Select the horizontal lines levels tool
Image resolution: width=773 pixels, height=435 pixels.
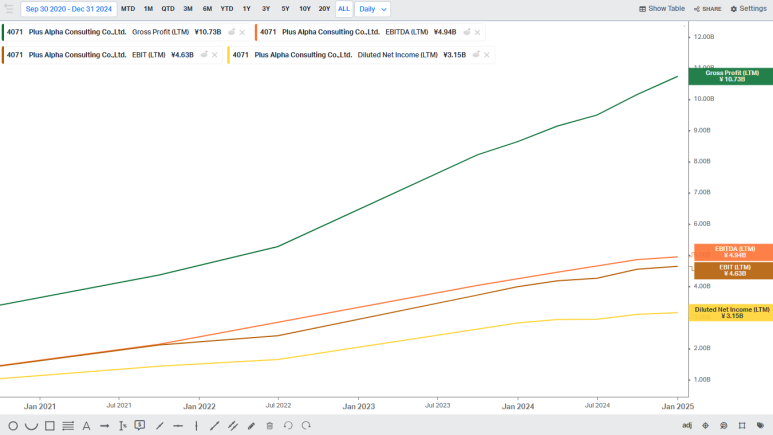pyautogui.click(x=68, y=426)
